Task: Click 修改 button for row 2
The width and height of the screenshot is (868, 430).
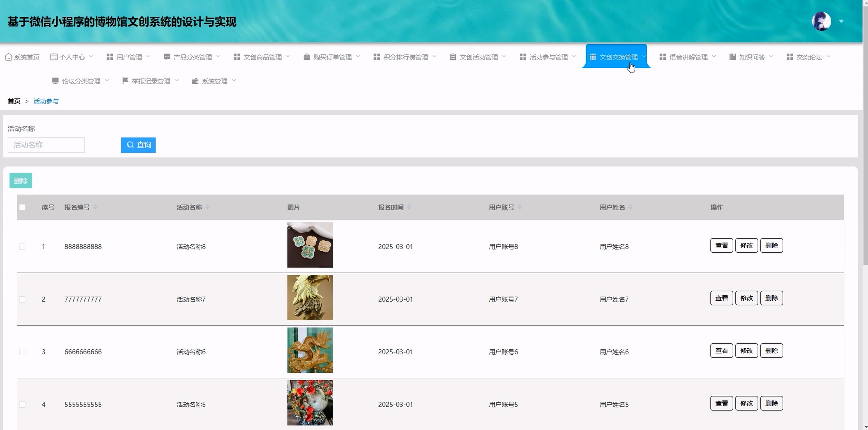Action: pyautogui.click(x=746, y=298)
